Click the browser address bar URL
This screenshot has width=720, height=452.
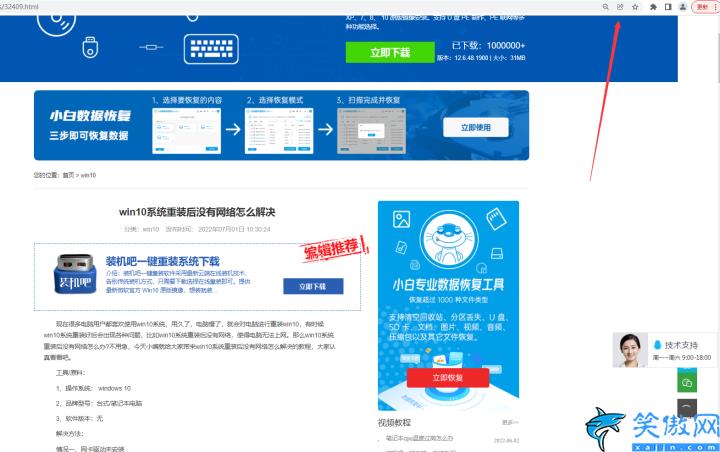19,7
